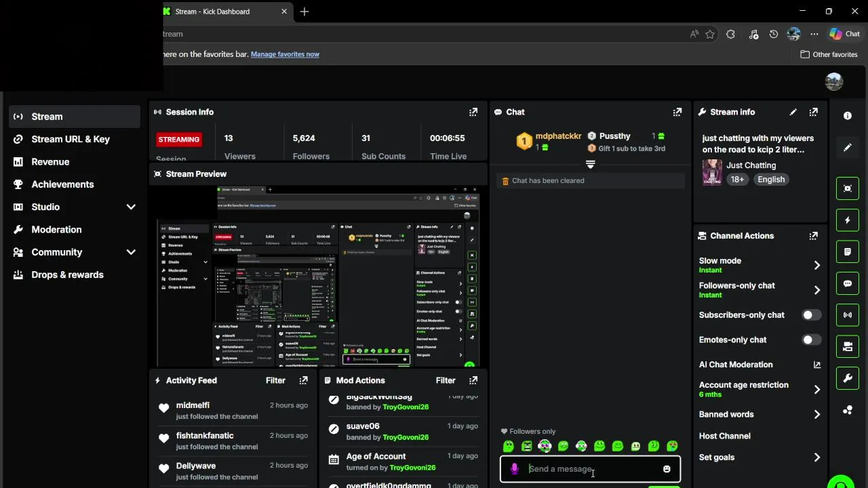The image size is (868, 488).
Task: Click TroyGovoni26 link under suave06 ban
Action: click(x=406, y=437)
